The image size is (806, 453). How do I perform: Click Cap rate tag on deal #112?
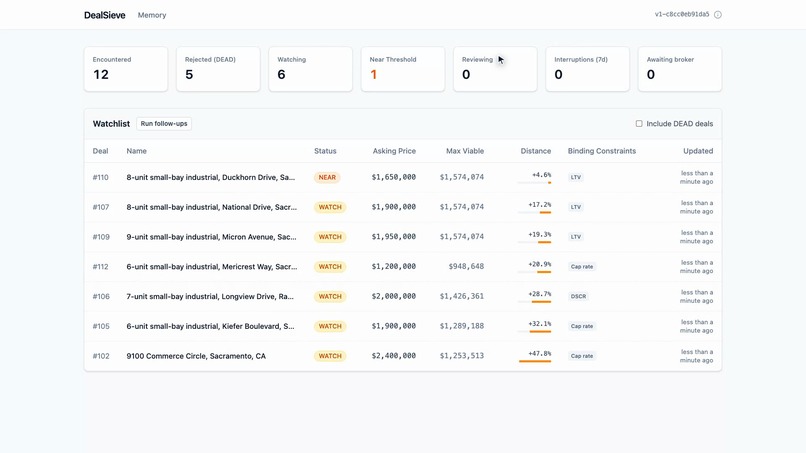[582, 267]
